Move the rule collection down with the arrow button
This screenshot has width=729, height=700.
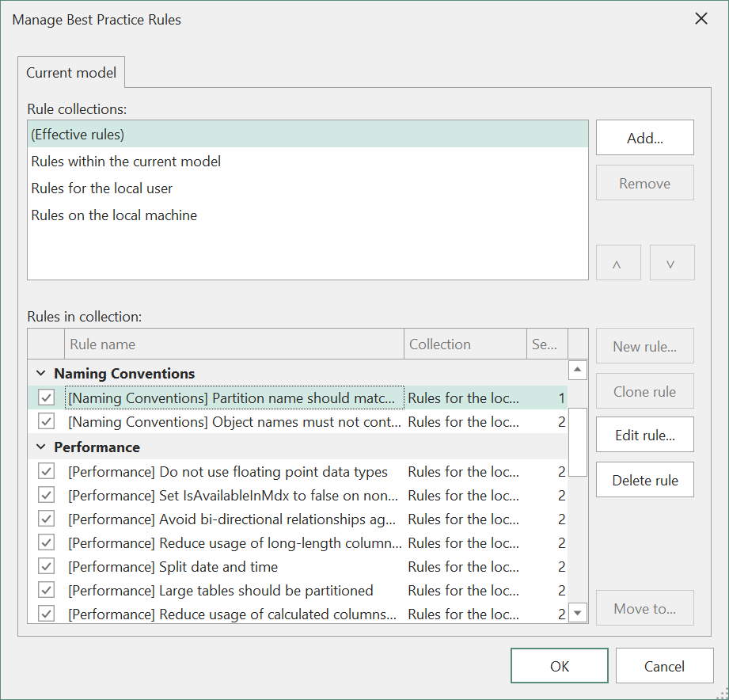671,263
